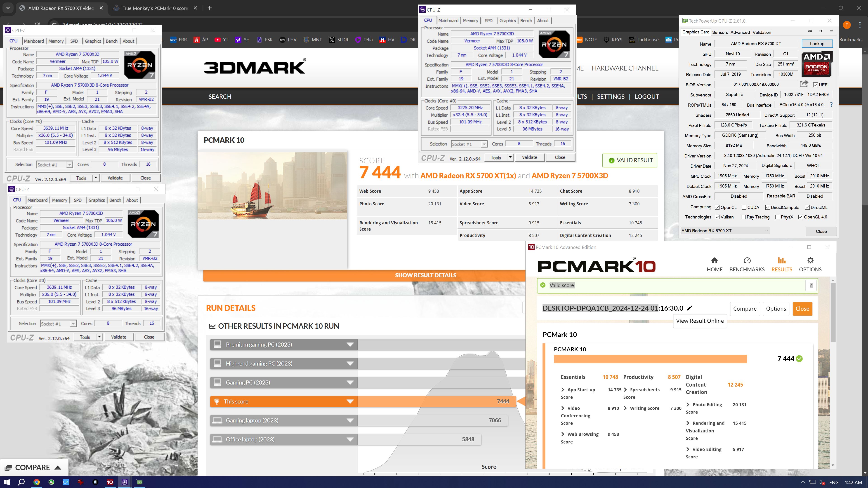The width and height of the screenshot is (868, 488).
Task: Click Compare button in PCMark 10 app
Action: pos(745,309)
